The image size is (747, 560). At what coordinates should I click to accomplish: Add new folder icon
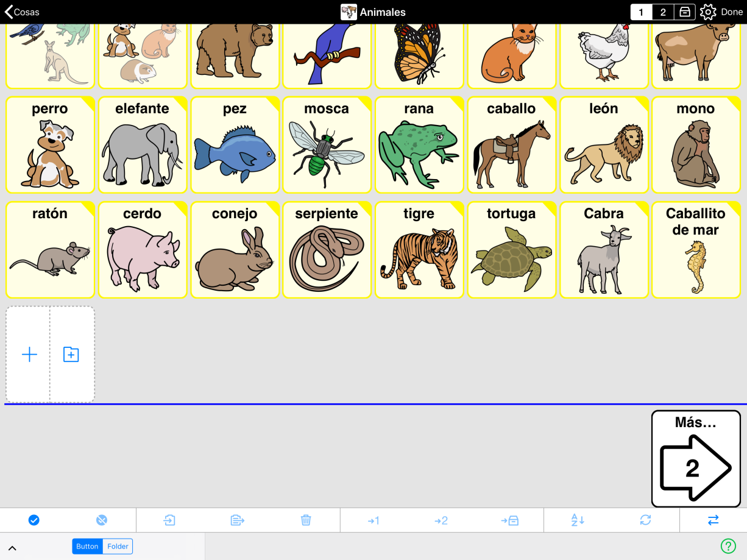(71, 355)
